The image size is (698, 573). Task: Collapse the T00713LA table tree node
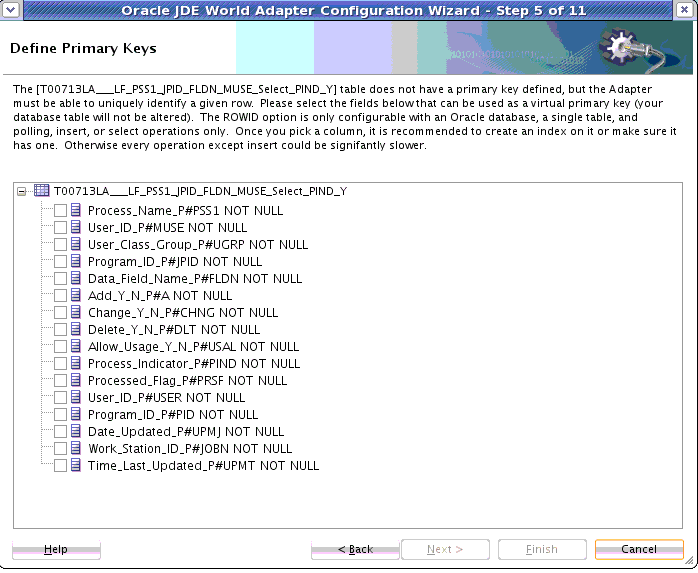pos(21,192)
